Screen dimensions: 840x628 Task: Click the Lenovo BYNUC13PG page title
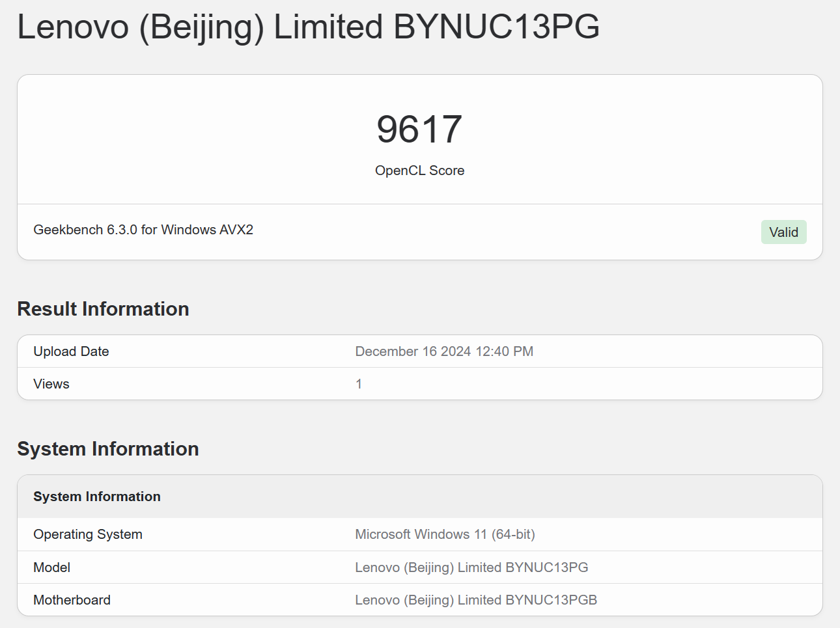(x=308, y=27)
